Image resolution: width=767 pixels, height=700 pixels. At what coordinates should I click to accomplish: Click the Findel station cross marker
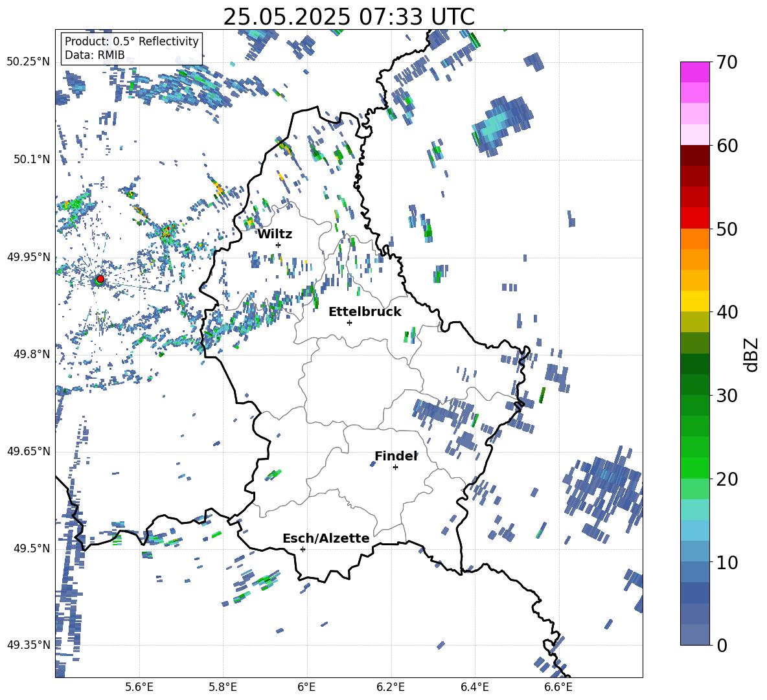[395, 468]
